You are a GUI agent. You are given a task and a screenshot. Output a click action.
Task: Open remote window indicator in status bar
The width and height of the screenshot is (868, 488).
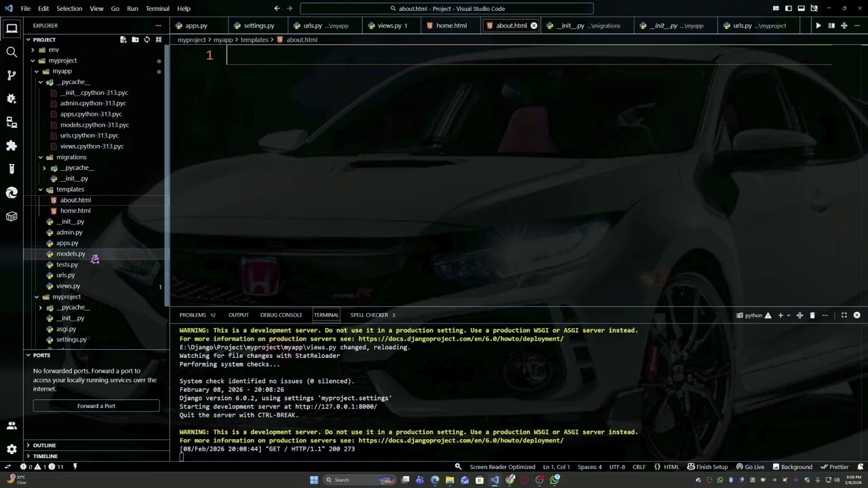7,467
